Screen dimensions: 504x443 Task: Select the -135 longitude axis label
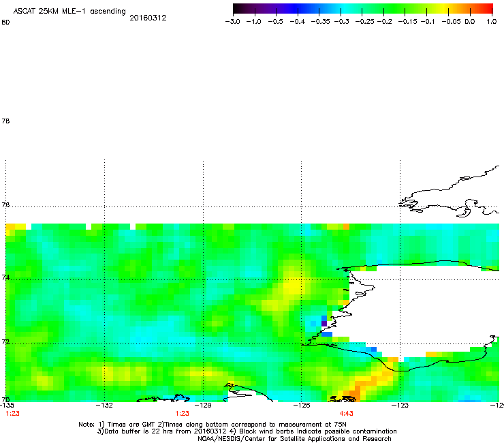tap(7, 405)
